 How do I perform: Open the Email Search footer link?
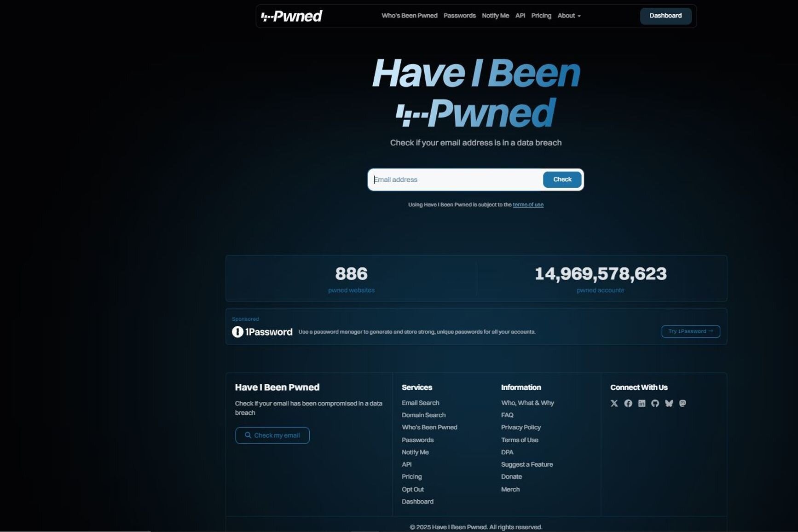point(420,403)
